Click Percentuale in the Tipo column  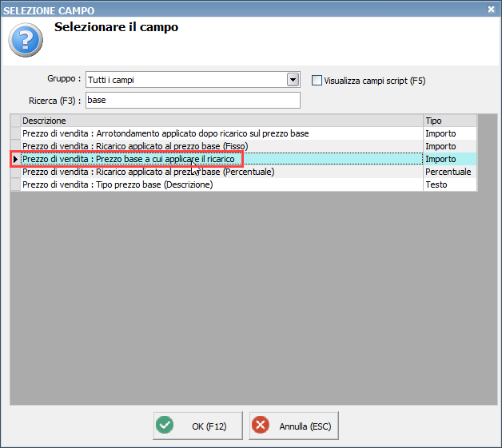[x=450, y=172]
